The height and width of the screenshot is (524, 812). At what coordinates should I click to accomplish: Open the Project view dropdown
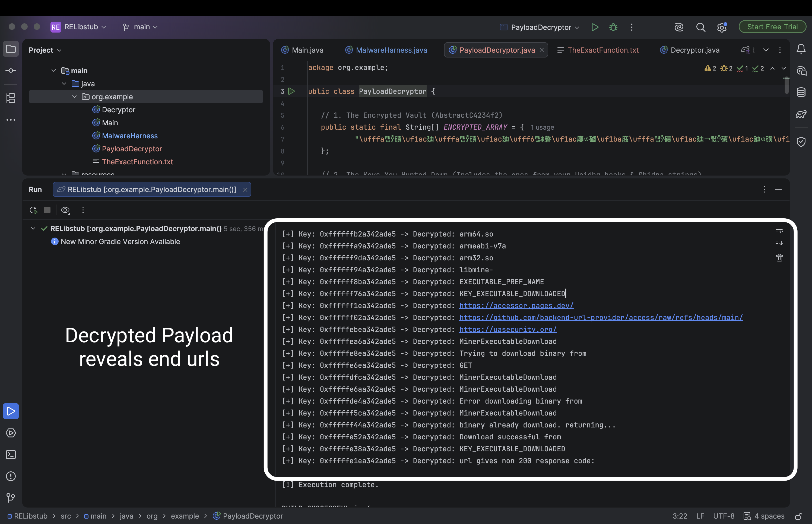click(x=45, y=50)
